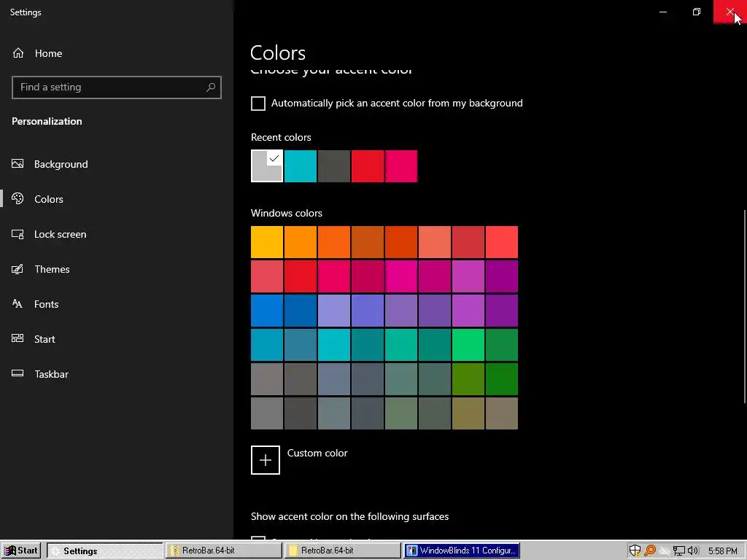Click the search magnifier in Find a setting
747x560 pixels.
pos(211,87)
